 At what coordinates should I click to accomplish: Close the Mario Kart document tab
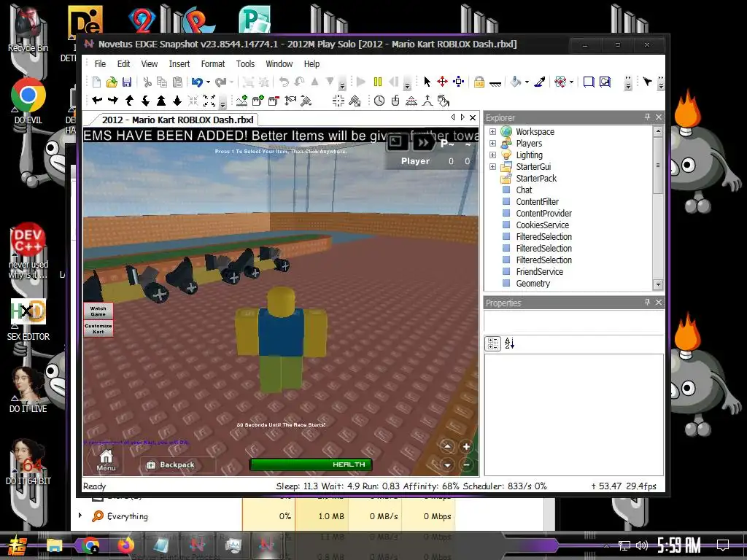point(473,117)
